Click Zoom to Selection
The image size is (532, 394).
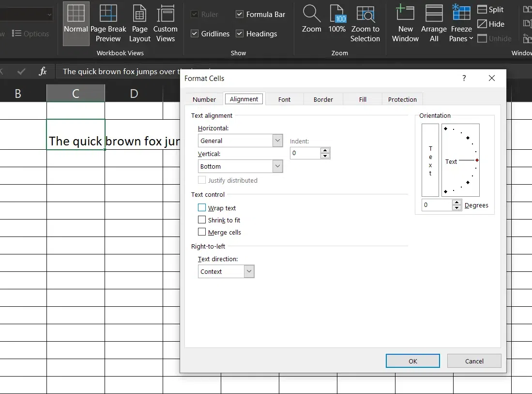coord(365,23)
